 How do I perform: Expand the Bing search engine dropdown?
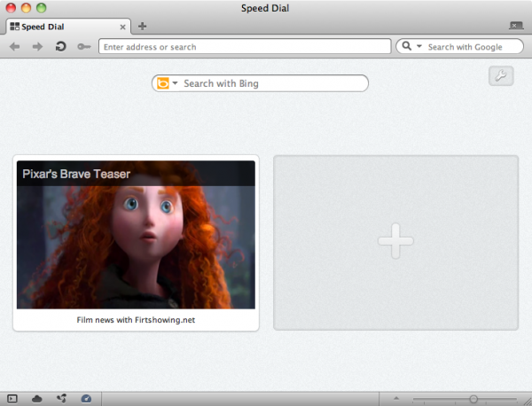point(175,83)
